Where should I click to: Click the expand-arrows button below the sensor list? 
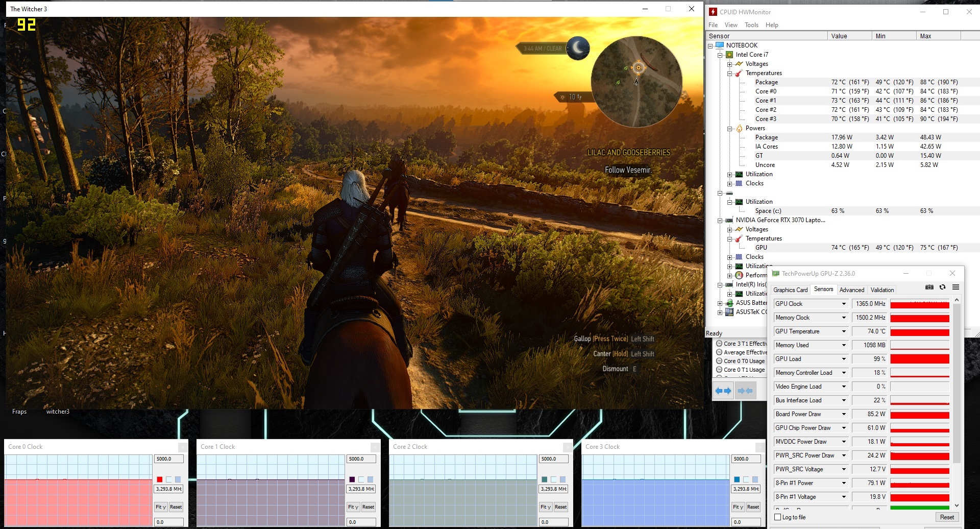tap(723, 391)
